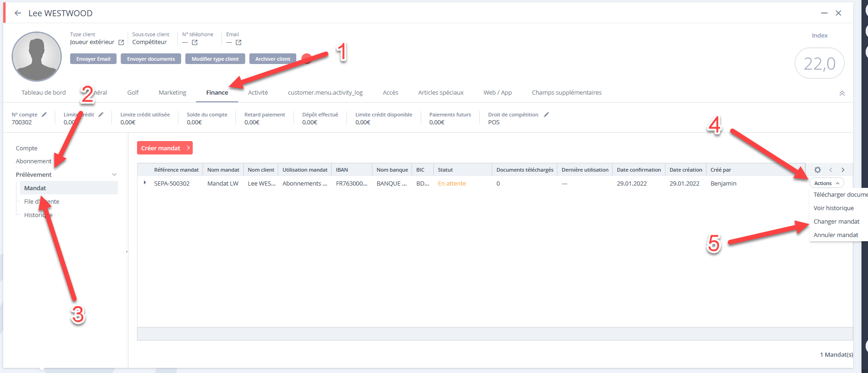Choose Voir historique menu entry
This screenshot has width=868, height=373.
point(834,208)
